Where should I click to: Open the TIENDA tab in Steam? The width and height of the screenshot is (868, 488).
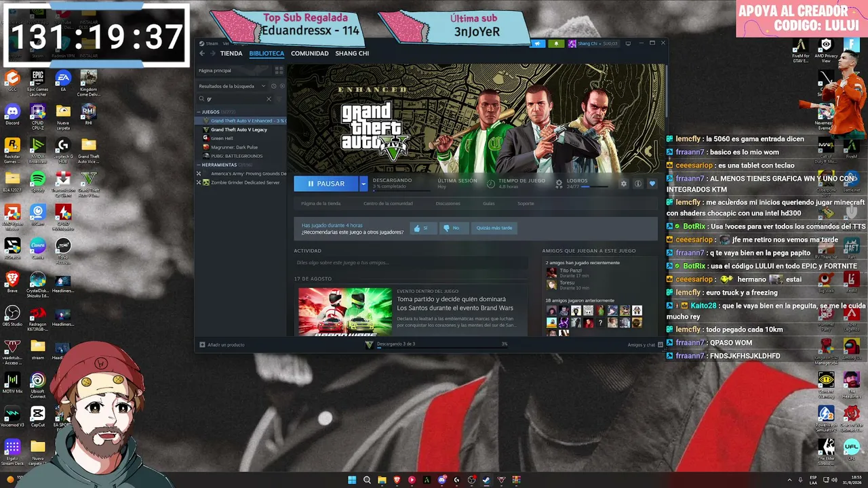tap(231, 54)
